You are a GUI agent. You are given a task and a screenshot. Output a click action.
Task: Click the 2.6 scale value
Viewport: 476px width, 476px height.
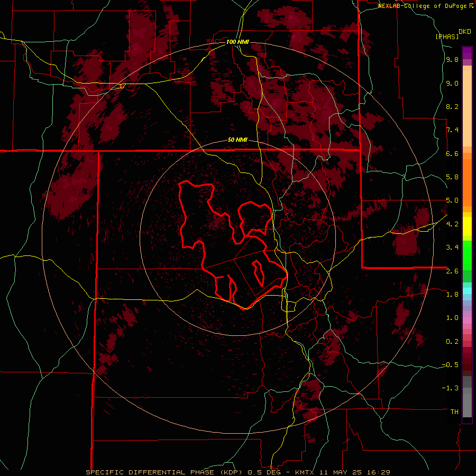point(452,271)
